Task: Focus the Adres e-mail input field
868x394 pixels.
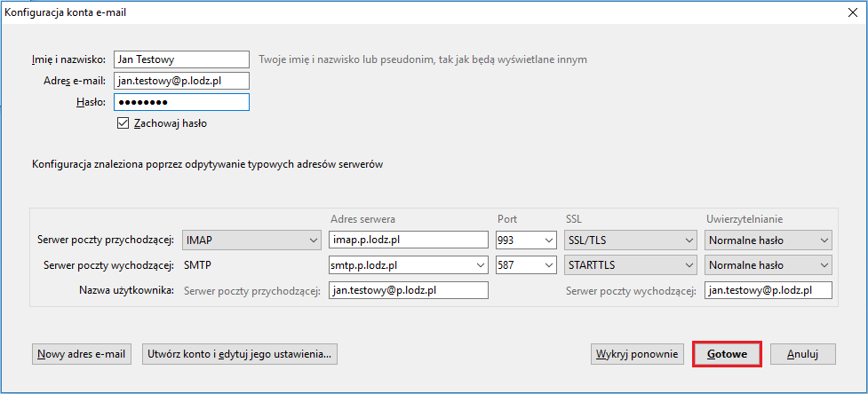Action: click(x=181, y=81)
